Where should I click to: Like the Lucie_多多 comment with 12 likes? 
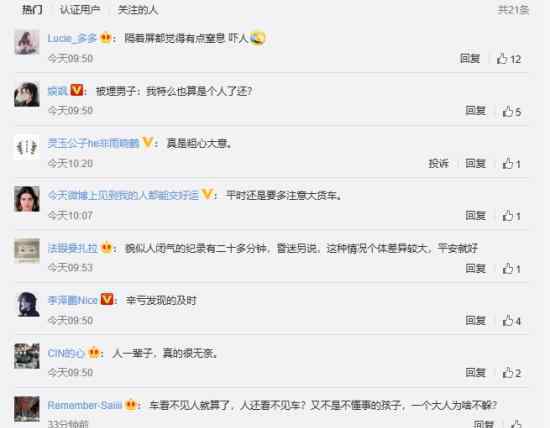[509, 59]
